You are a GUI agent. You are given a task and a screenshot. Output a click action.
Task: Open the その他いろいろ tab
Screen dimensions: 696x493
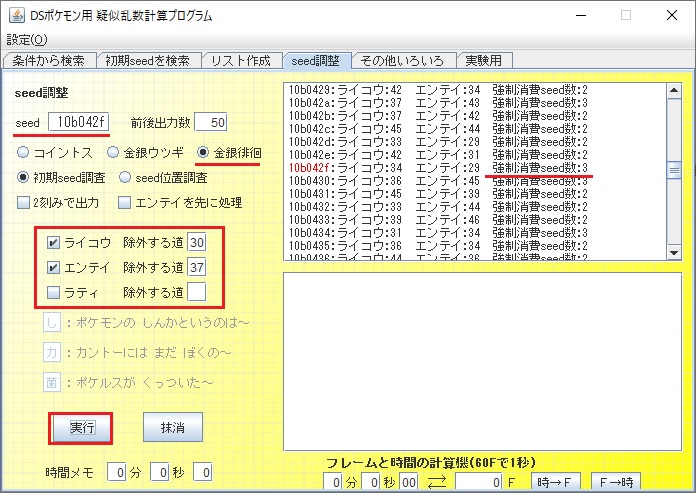402,60
